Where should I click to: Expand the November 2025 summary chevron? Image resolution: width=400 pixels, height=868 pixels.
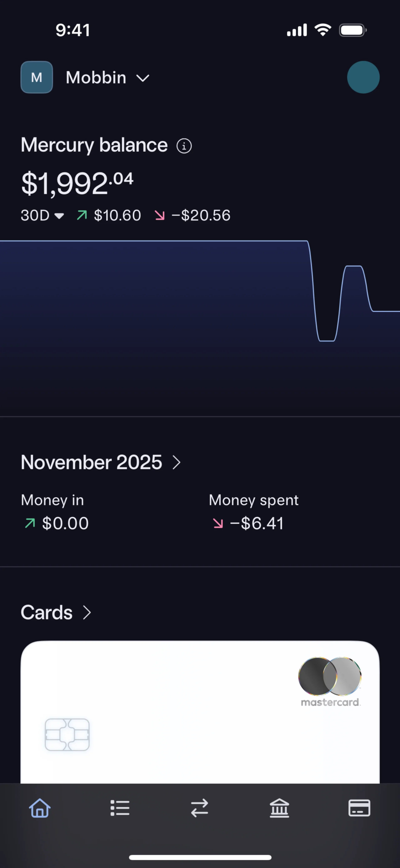[177, 462]
